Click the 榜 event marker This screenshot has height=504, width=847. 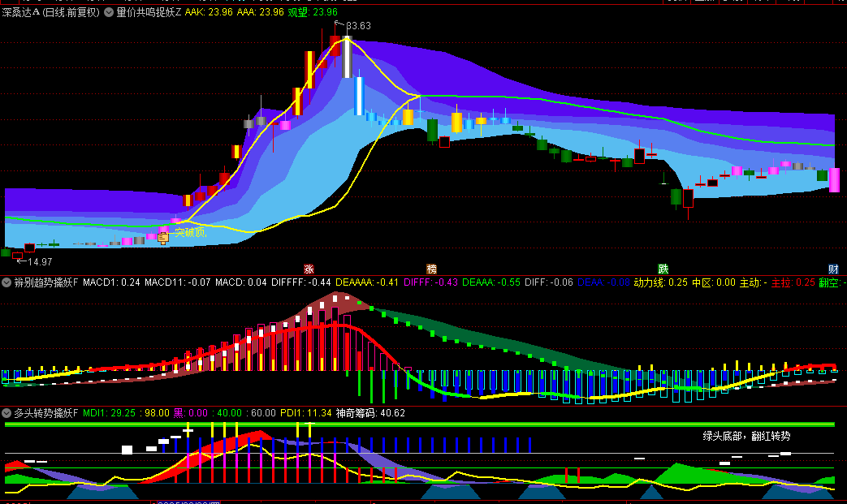point(431,269)
